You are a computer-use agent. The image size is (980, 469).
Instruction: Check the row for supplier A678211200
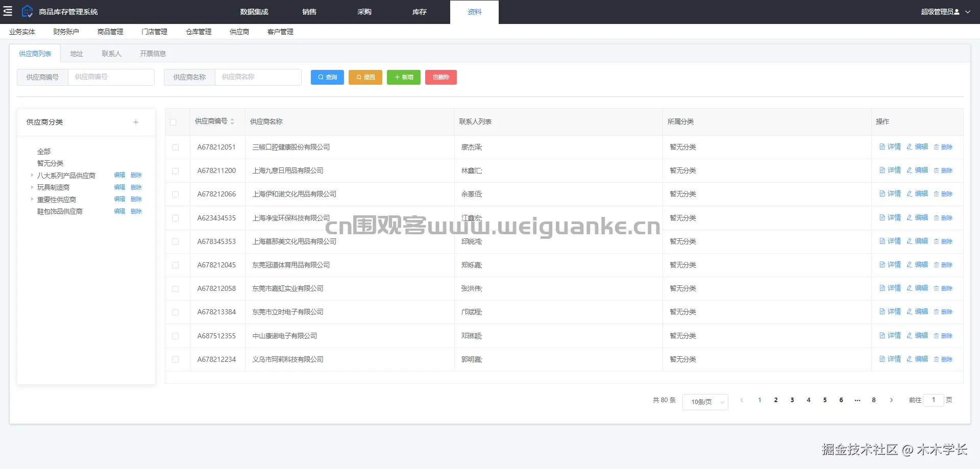[175, 171]
